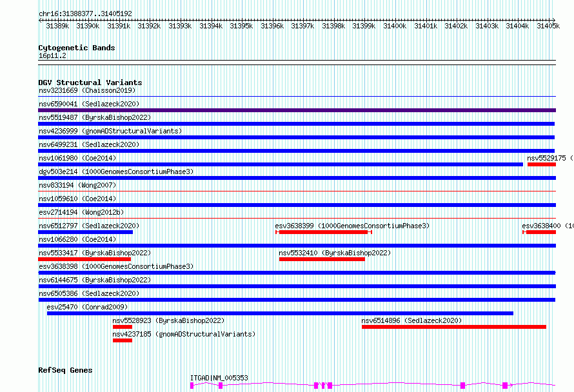
Task: Select the 16p11.2 cytogenetic band label
Action: tap(52, 56)
